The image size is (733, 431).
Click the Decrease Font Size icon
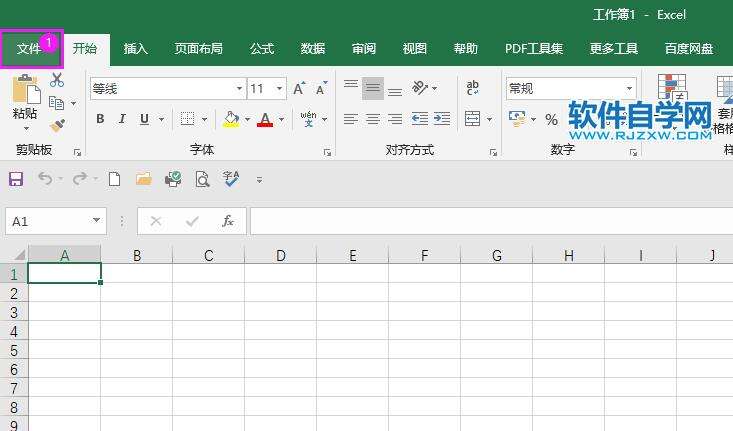pos(322,88)
